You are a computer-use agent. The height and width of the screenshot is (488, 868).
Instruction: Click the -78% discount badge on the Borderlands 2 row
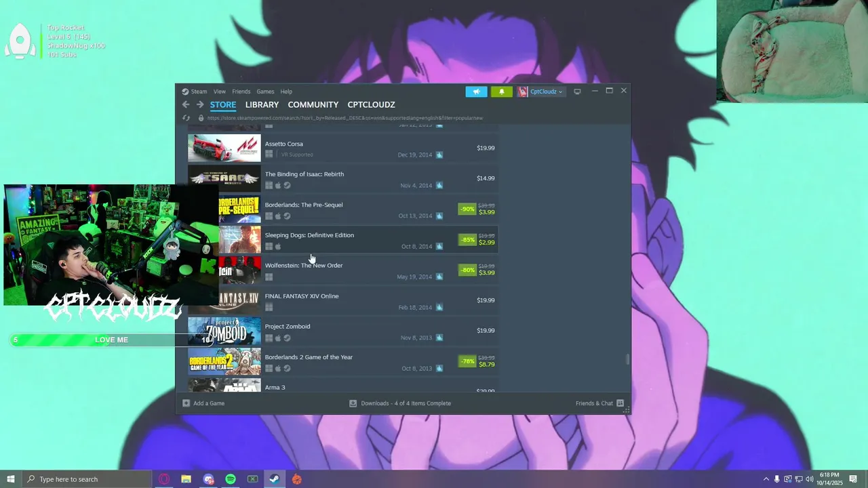point(467,361)
